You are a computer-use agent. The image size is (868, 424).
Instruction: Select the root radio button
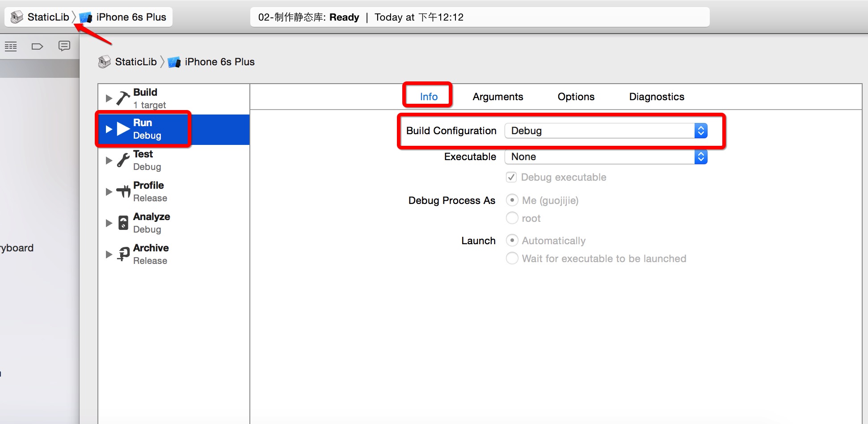point(512,218)
